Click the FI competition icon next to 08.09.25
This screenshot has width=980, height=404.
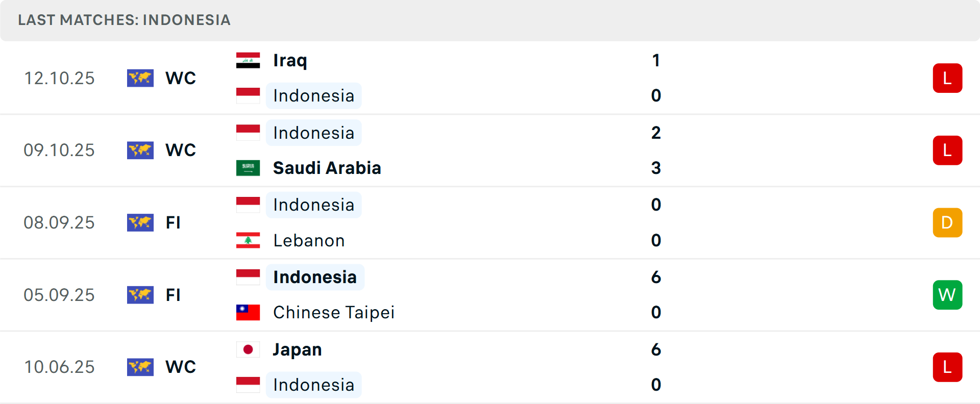pyautogui.click(x=140, y=222)
